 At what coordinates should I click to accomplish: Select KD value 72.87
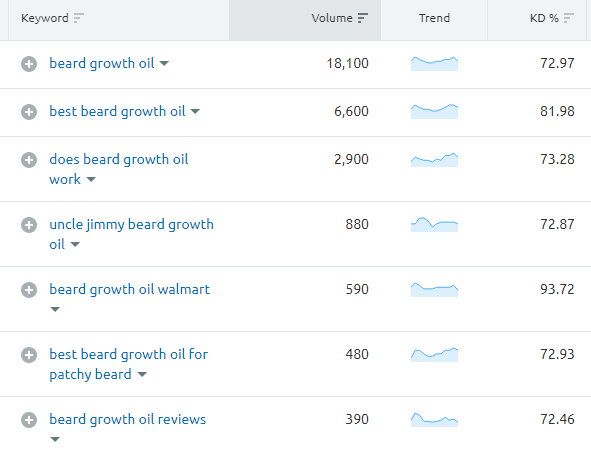557,224
